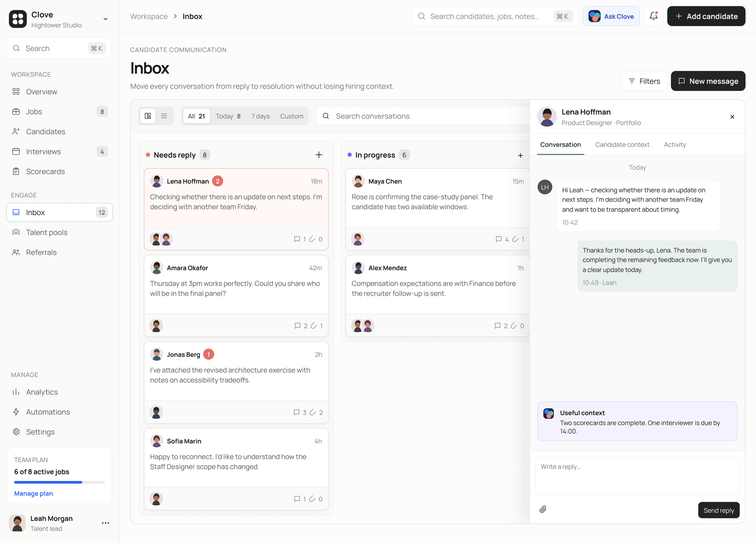
Task: Switch to list view icon
Action: [x=164, y=116]
